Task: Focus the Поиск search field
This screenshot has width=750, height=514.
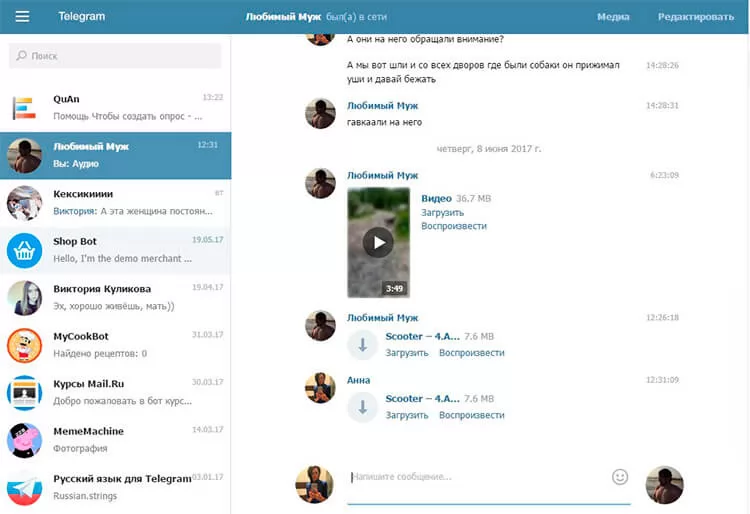Action: coord(115,56)
